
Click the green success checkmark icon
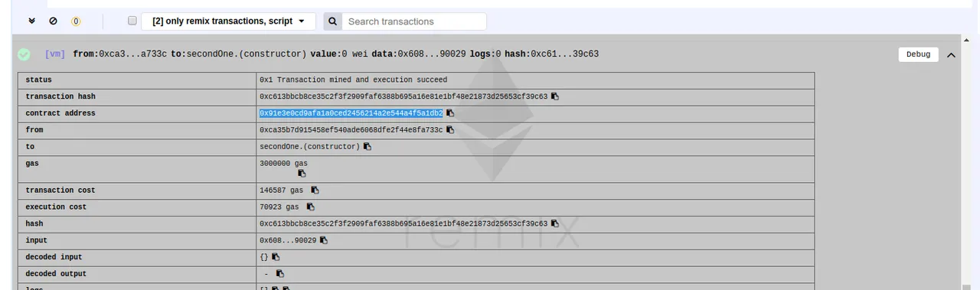coord(24,54)
